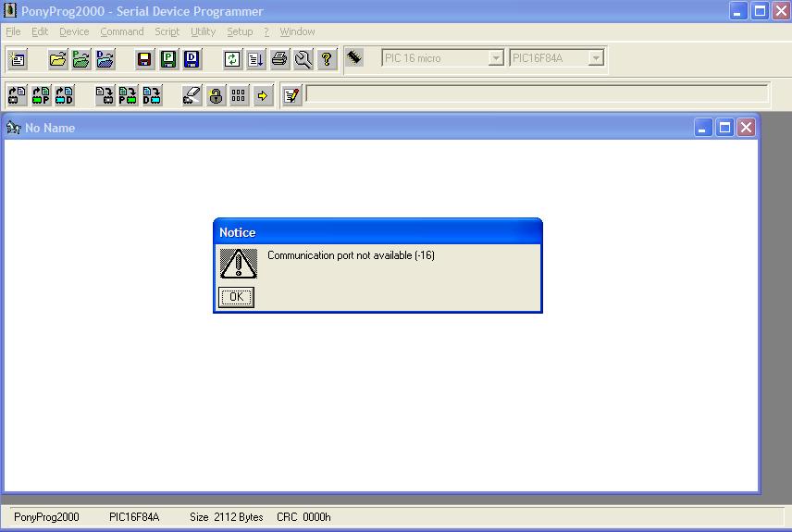Expand the PIC 16 micro family dropdown
Screen dimensions: 792x532
pyautogui.click(x=496, y=58)
